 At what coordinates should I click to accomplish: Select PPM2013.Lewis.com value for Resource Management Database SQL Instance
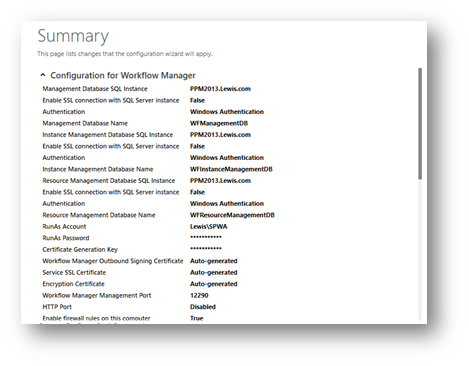tap(220, 181)
